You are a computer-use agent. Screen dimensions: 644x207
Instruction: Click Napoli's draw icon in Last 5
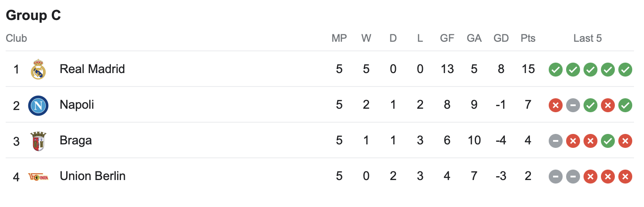coord(573,105)
